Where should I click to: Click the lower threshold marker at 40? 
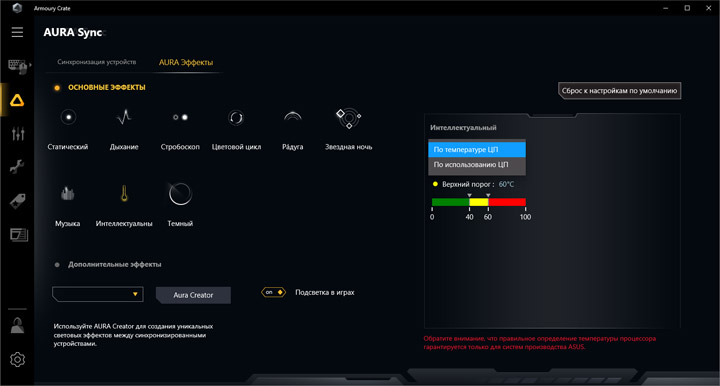click(469, 196)
